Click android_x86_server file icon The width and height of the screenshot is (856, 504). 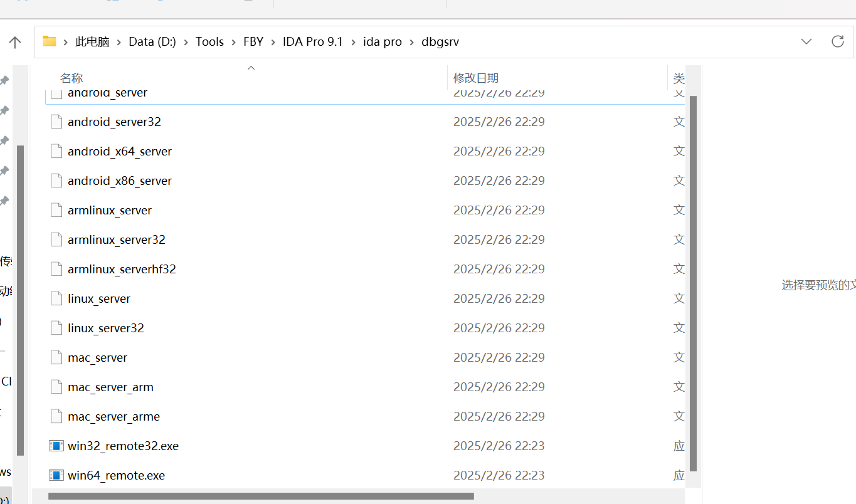pyautogui.click(x=56, y=181)
